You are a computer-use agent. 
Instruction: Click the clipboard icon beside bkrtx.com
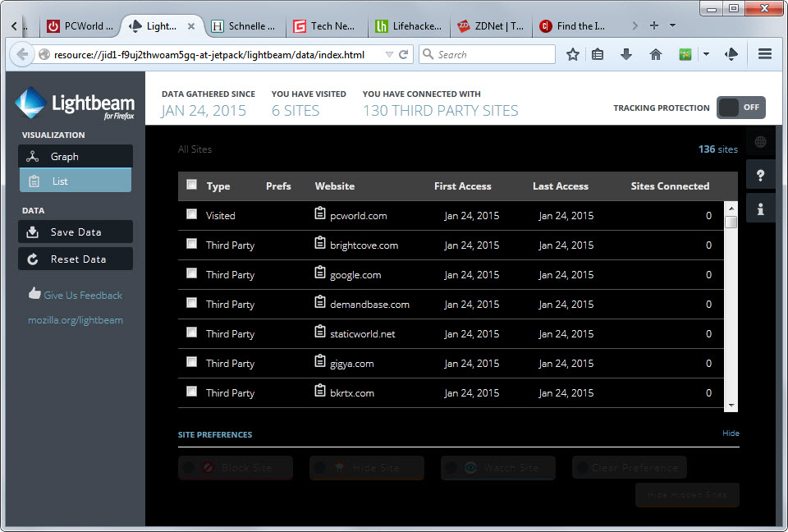pyautogui.click(x=320, y=391)
